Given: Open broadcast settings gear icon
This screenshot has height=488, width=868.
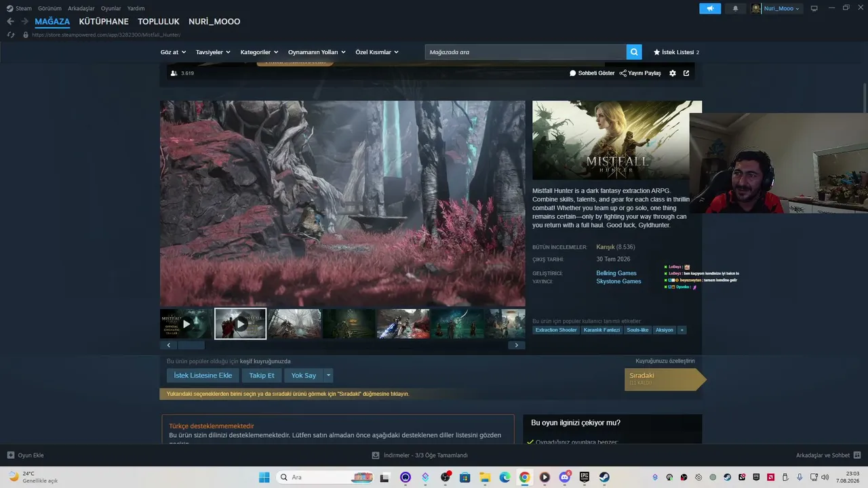Looking at the screenshot, I should pos(673,73).
